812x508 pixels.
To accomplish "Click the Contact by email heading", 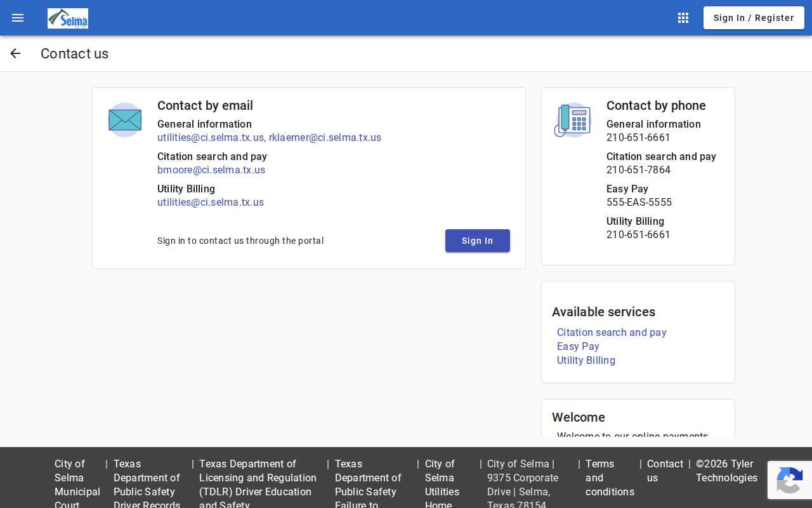I will [x=205, y=105].
